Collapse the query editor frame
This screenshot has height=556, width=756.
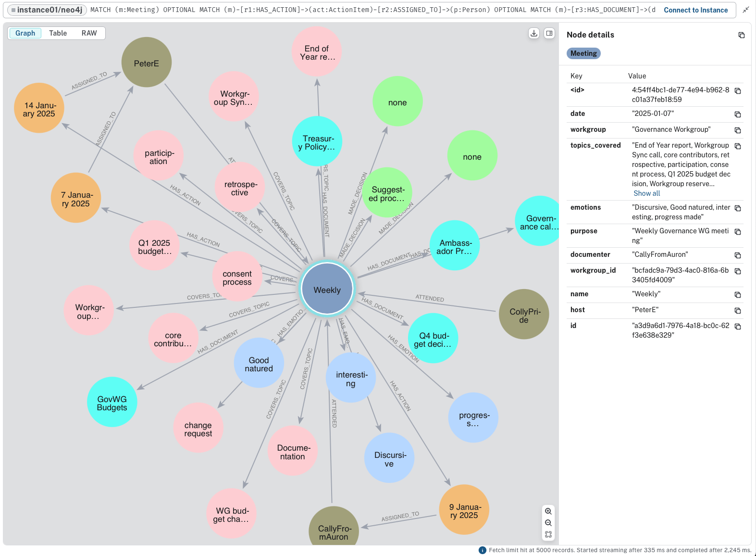745,10
